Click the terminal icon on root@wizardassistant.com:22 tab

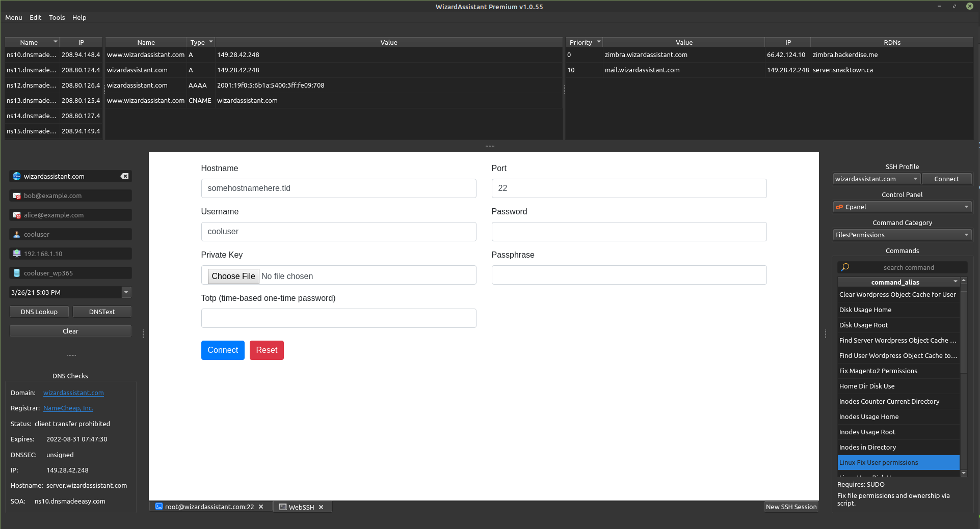(160, 507)
